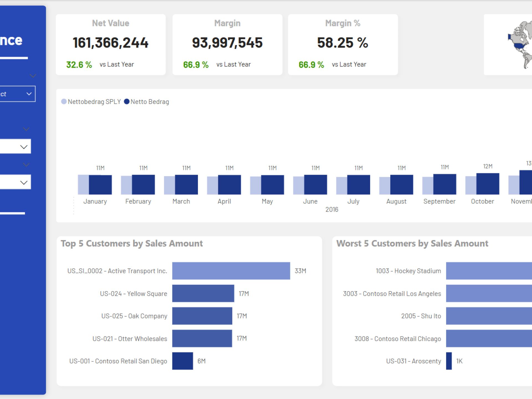Click the Margin 93,997,545 card value
Screen dimensions: 532x399
coord(227,43)
